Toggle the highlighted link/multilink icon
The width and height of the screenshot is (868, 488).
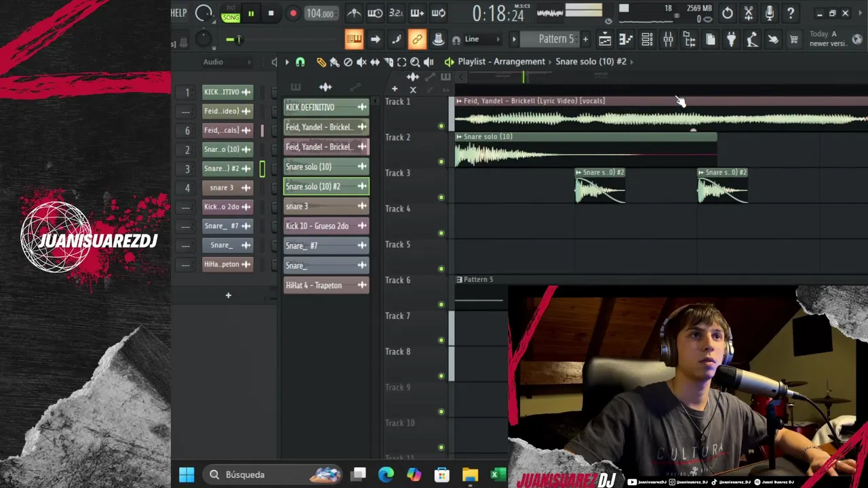coord(417,39)
